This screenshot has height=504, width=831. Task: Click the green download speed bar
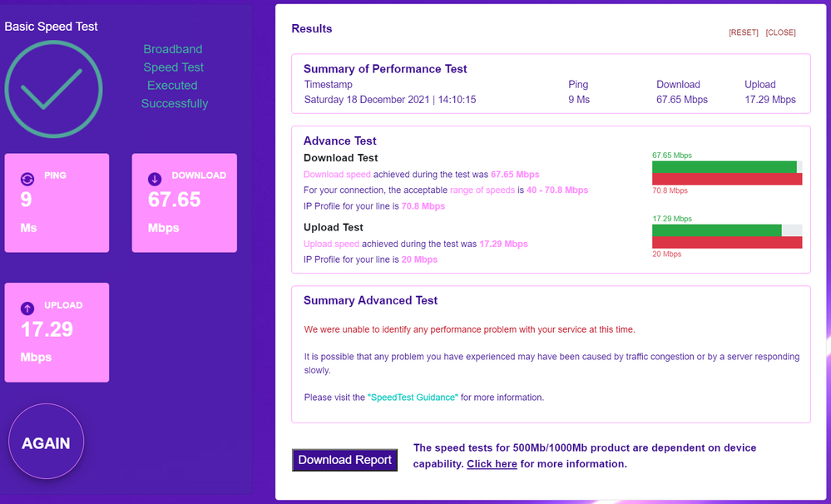tap(724, 166)
